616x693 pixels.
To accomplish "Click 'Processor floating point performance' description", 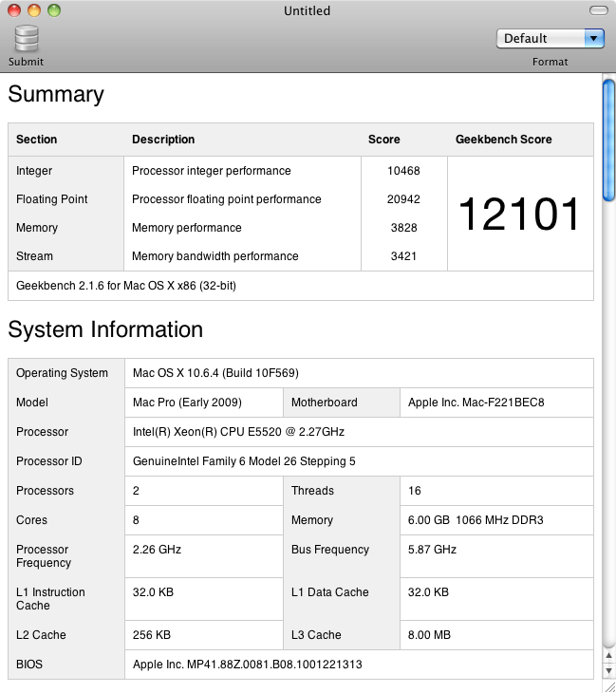I will point(226,199).
